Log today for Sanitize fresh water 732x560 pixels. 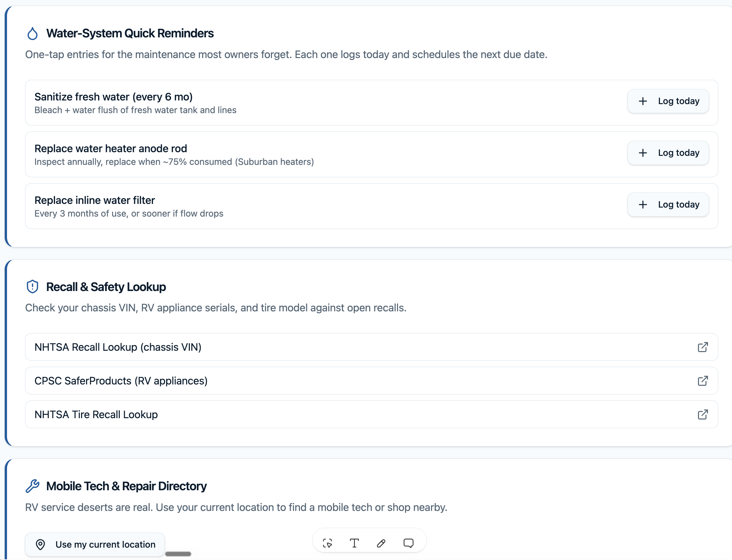coord(668,101)
